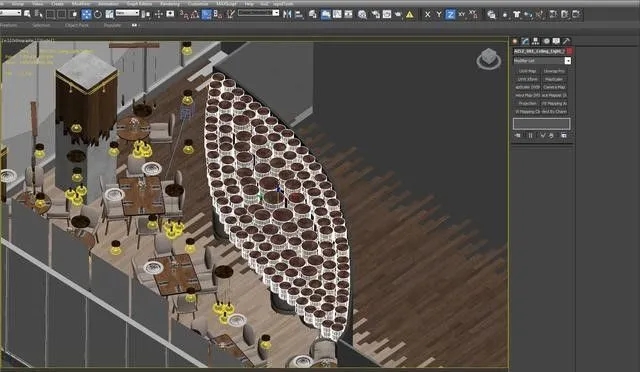Open the Customize menu
640x372 pixels.
click(198, 3)
